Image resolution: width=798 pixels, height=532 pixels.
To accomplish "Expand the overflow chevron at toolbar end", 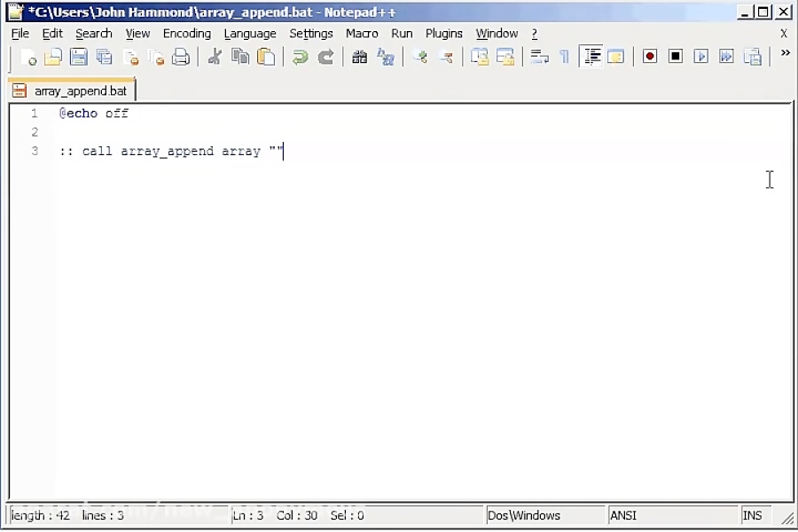I will click(784, 53).
